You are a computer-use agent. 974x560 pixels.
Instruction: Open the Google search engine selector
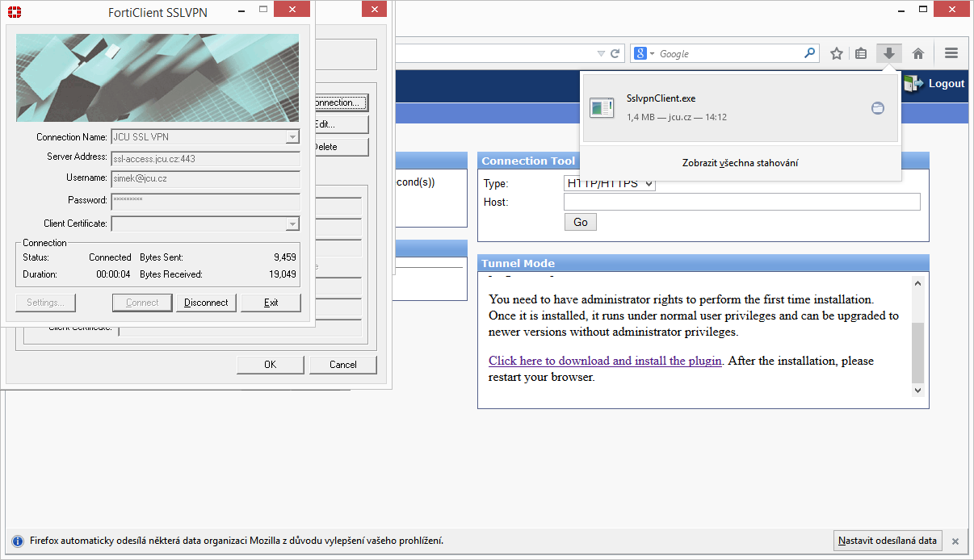point(644,53)
